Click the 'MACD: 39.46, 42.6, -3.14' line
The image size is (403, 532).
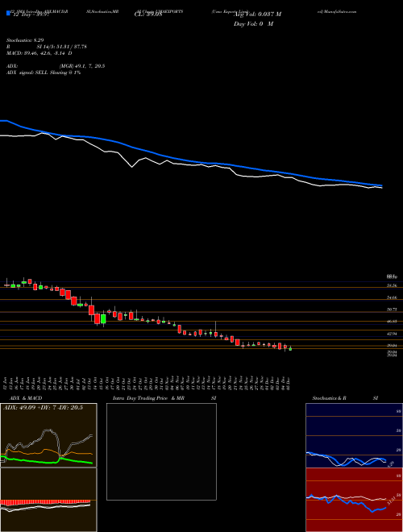(x=39, y=53)
